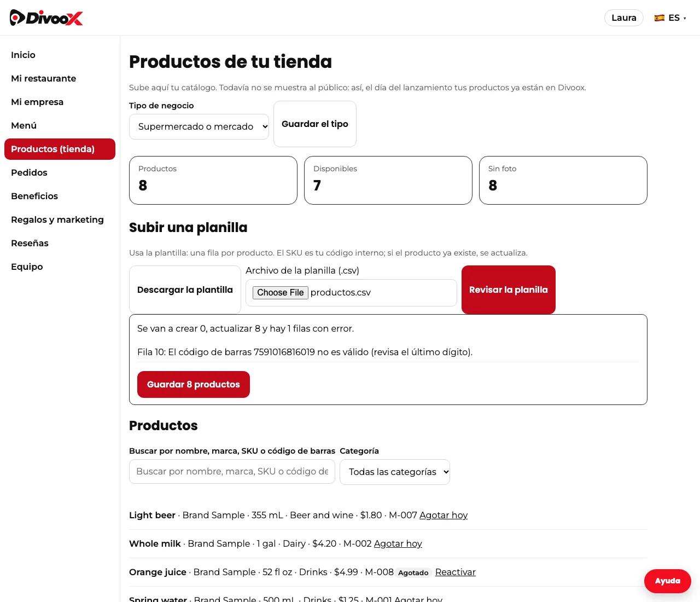Screen dimensions: 700x602
Task: Select Productos (tienda) sidebar item
Action: 60,149
